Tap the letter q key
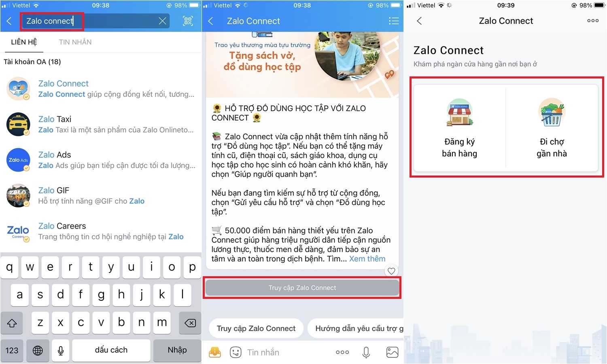Viewport: 607px width, 364px height. point(10,267)
